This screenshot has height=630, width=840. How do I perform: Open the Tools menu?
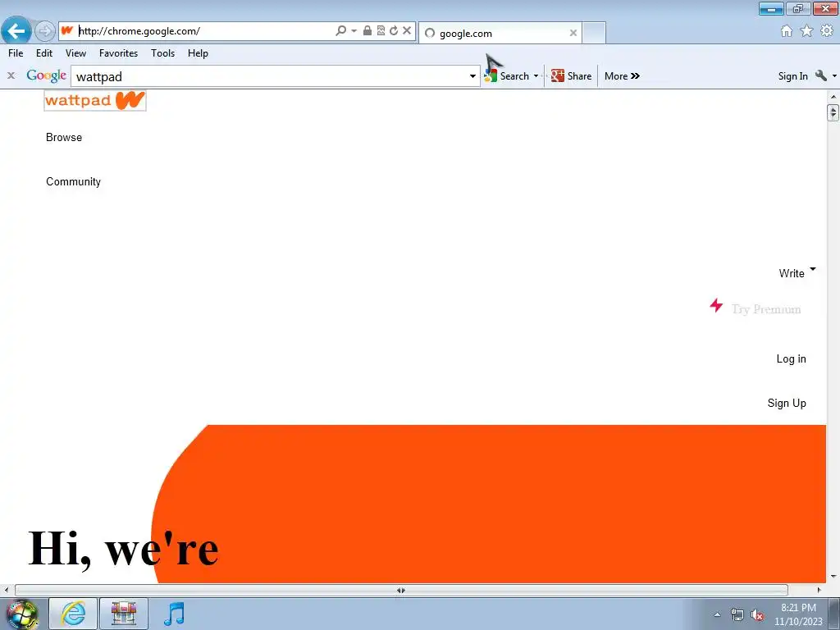coord(163,53)
